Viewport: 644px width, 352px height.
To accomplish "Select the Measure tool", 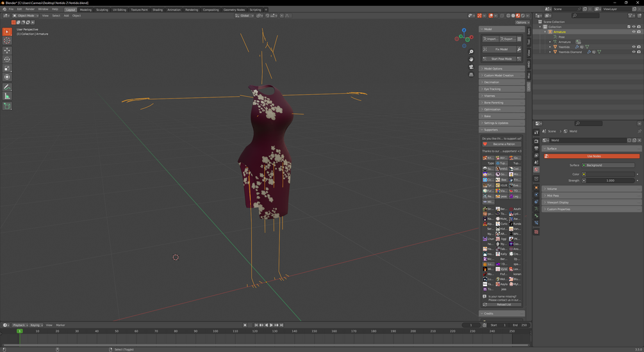I will (7, 96).
